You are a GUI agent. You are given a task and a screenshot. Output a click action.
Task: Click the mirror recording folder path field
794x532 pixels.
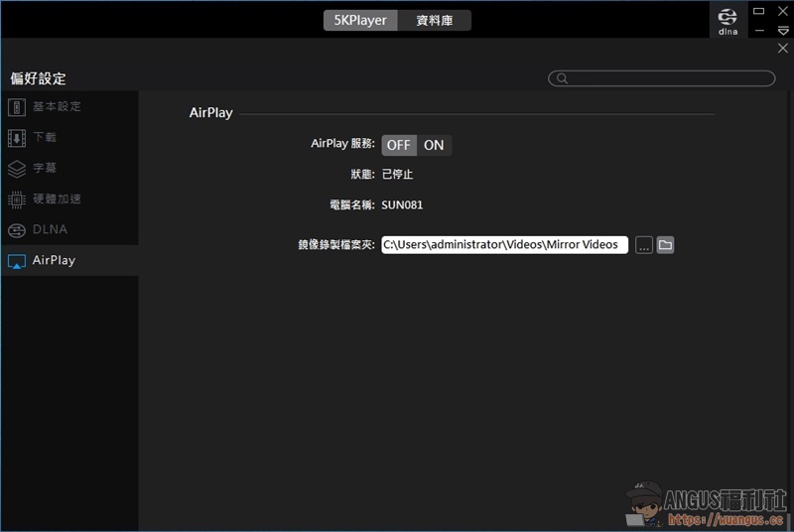pyautogui.click(x=504, y=245)
